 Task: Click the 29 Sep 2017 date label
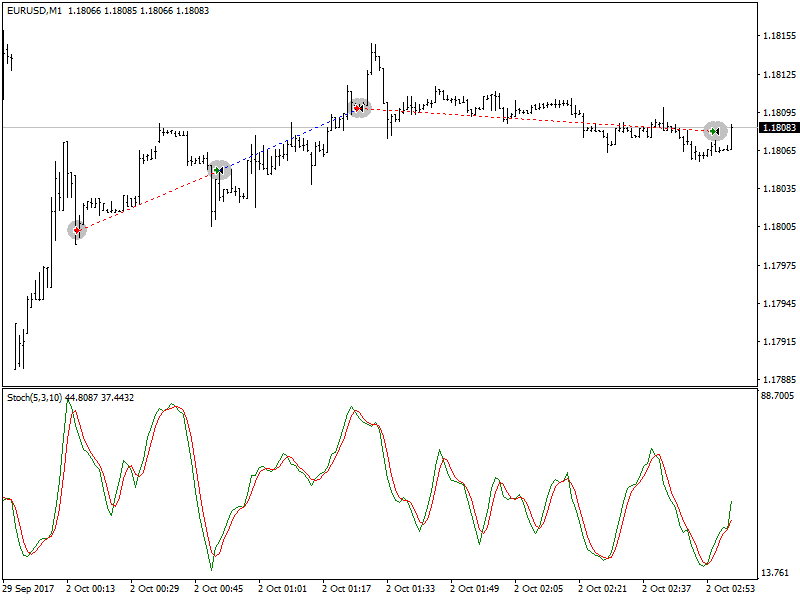coord(28,589)
